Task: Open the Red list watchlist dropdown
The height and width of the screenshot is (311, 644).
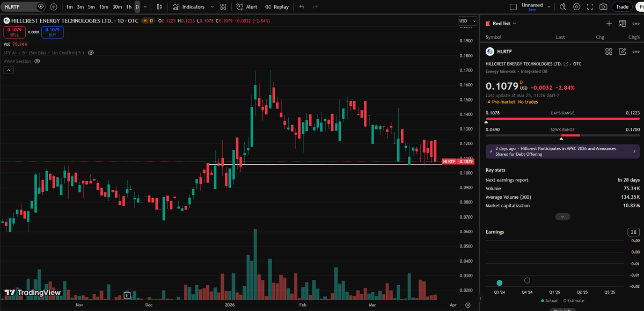Action: point(501,23)
